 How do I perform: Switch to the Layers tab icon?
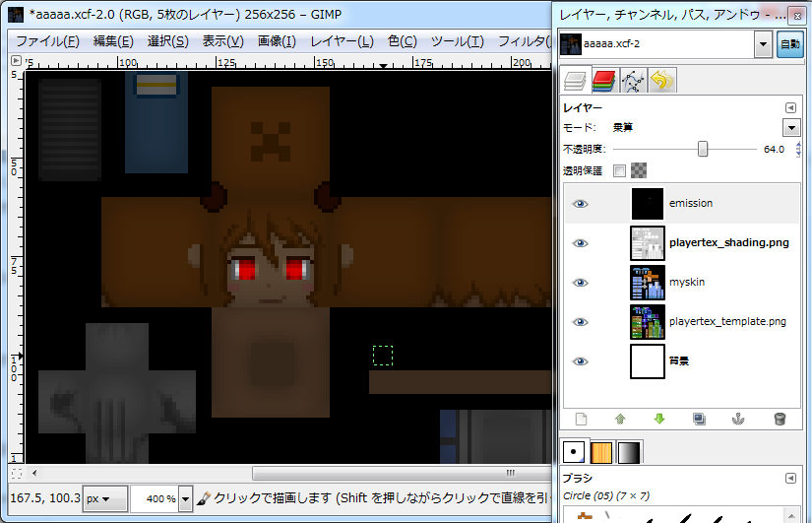tap(575, 82)
